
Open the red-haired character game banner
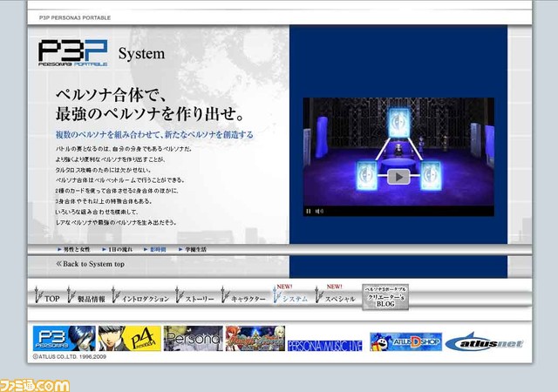(255, 338)
